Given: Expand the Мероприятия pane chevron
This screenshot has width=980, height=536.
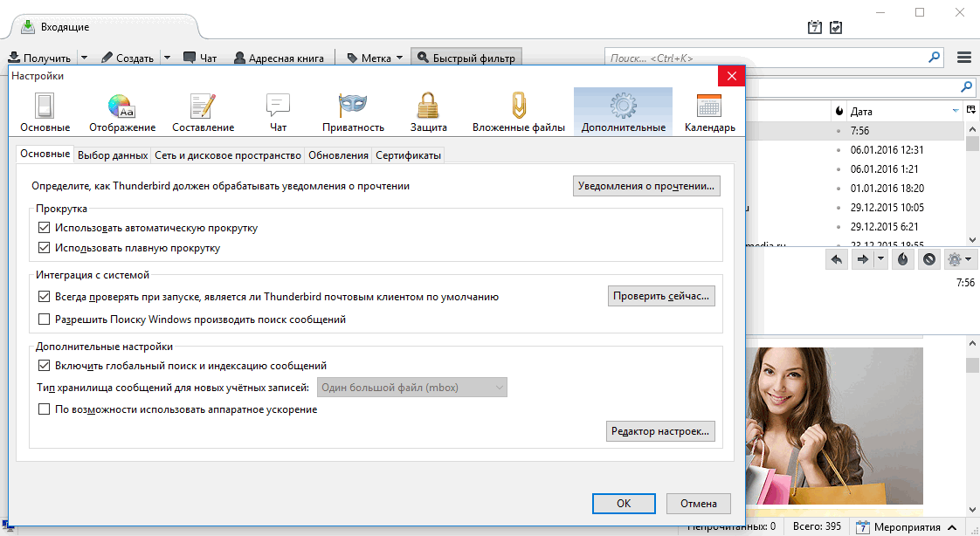Looking at the screenshot, I should pyautogui.click(x=952, y=527).
